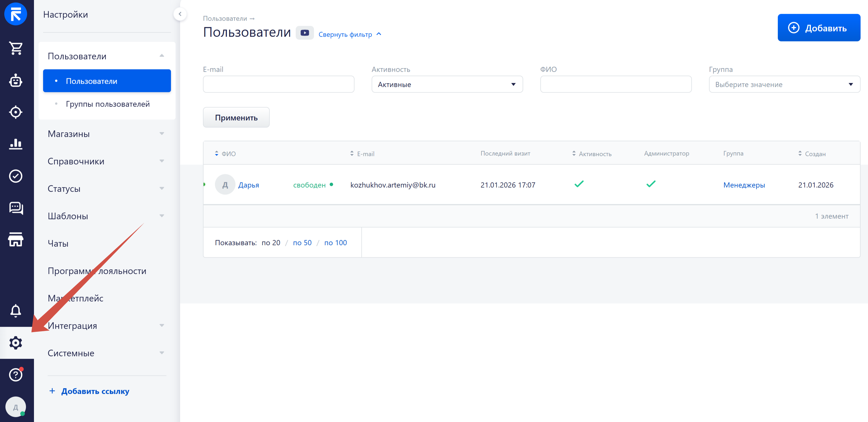Open the Группа dropdown filter
Viewport: 868px width, 422px height.
(x=784, y=84)
